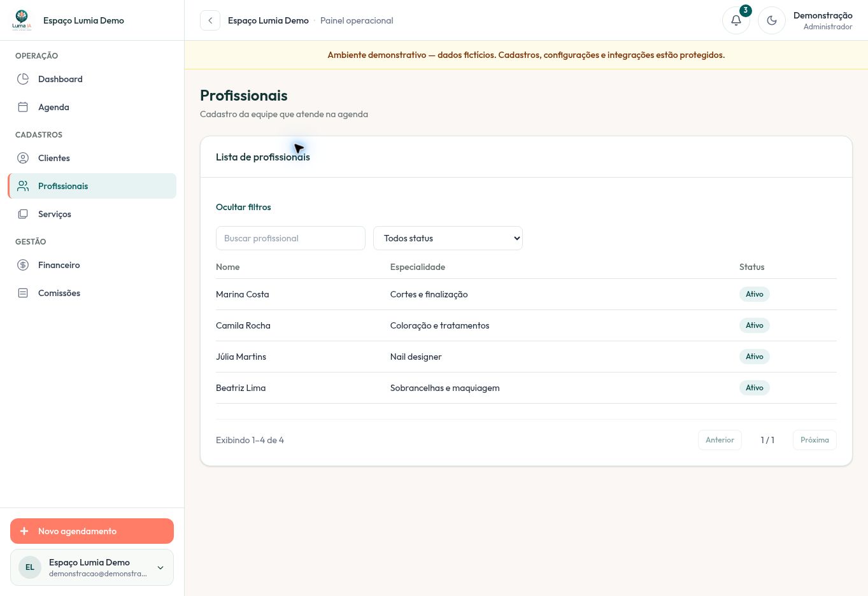Click the Espaço Lumia Demo breadcrumb

268,20
